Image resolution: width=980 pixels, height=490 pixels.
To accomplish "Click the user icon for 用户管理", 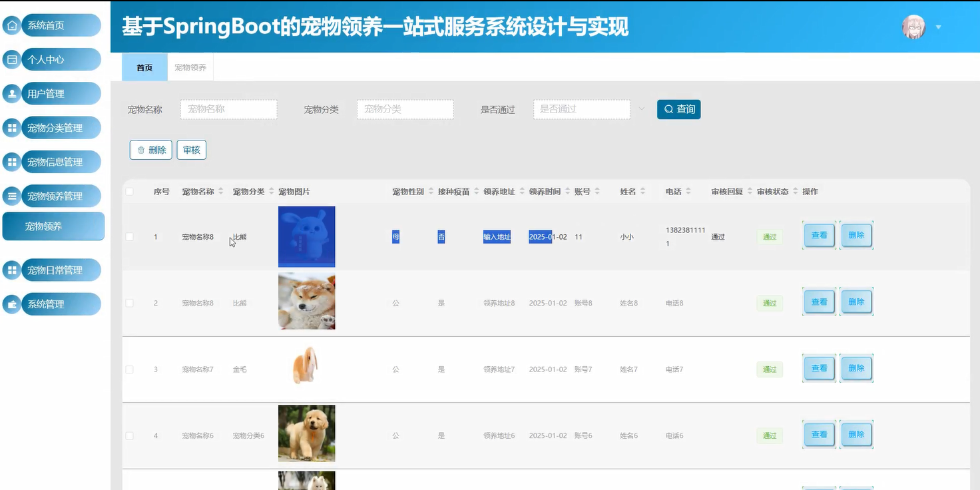I will (x=11, y=93).
